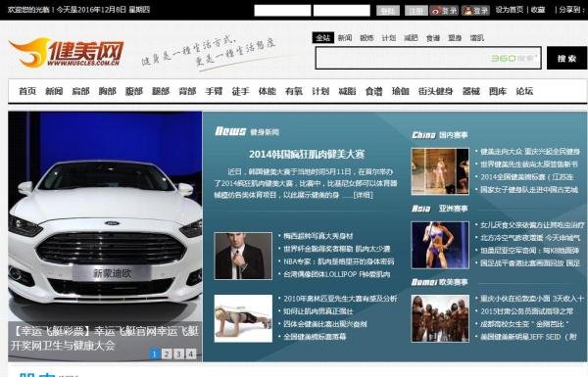Click the 健美网 site logo
Screen dimensions: 588x377
[x=66, y=53]
